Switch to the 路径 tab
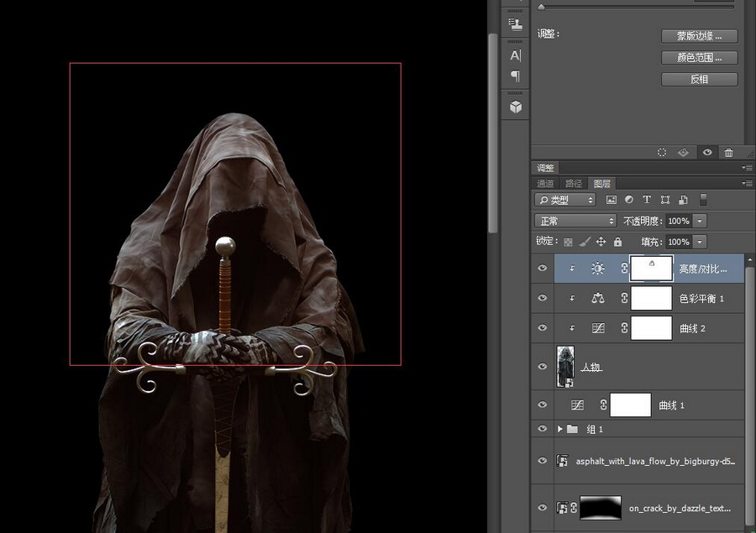756x533 pixels. coord(574,183)
